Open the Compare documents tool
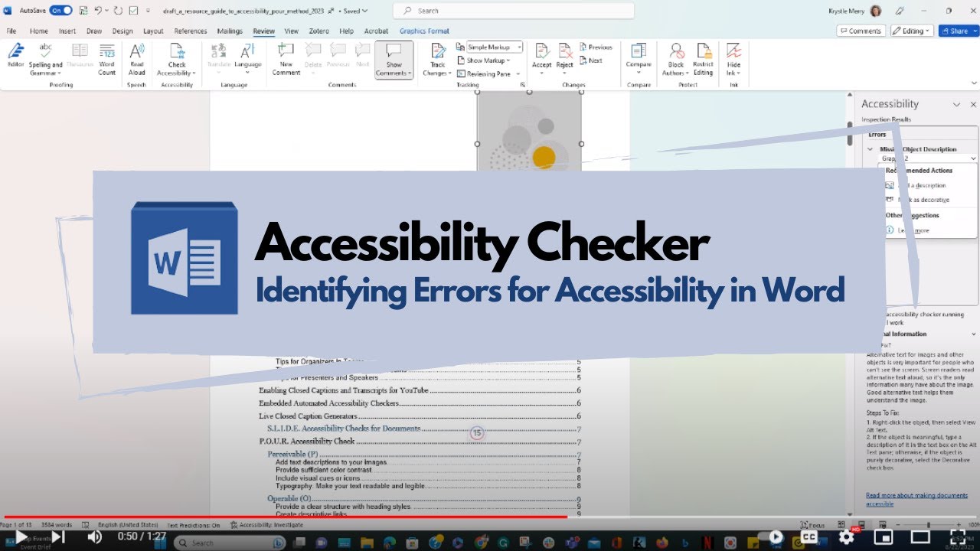 pos(639,59)
